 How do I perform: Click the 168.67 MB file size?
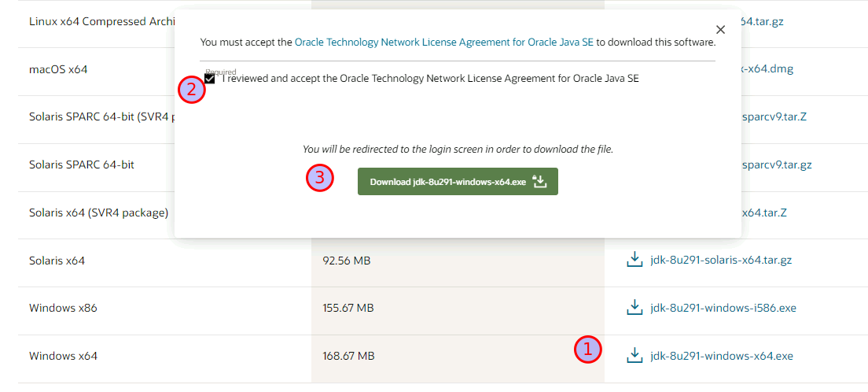point(348,356)
